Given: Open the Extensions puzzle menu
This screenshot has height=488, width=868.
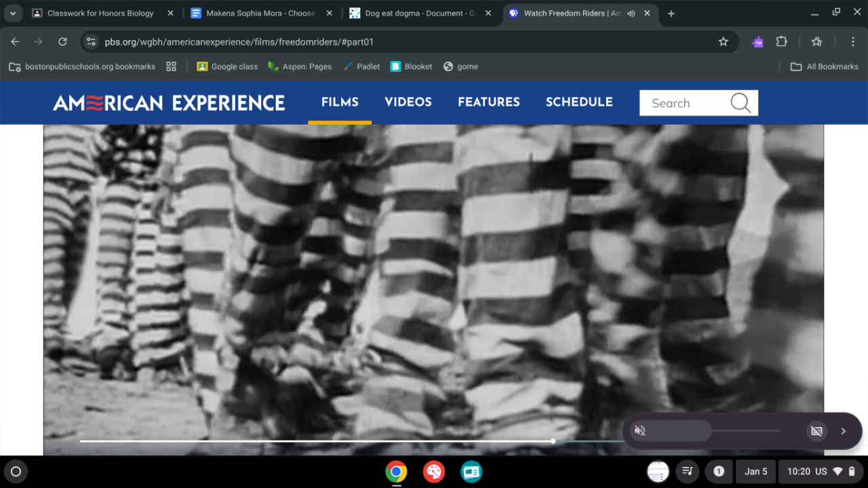Looking at the screenshot, I should pyautogui.click(x=781, y=42).
